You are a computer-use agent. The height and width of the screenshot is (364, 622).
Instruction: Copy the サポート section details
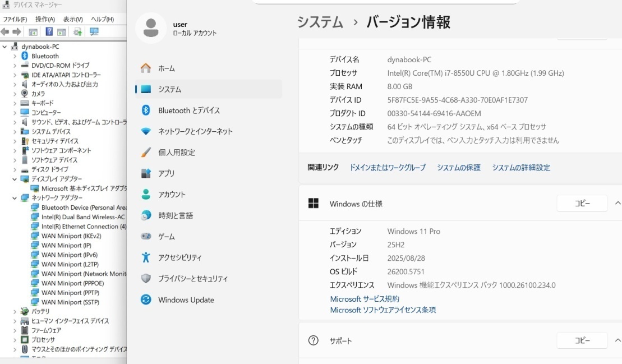click(582, 340)
